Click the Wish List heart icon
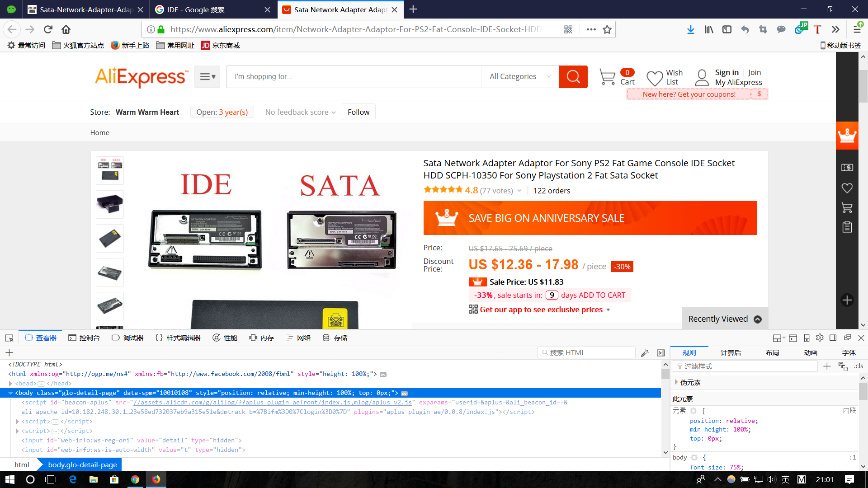868x488 pixels. pyautogui.click(x=654, y=78)
